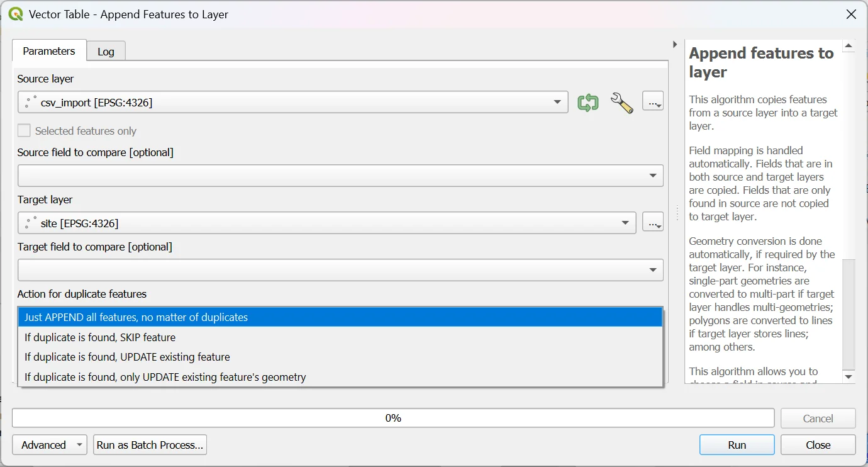The image size is (868, 467).
Task: Click the QGIS logo in the title bar
Action: [x=16, y=14]
